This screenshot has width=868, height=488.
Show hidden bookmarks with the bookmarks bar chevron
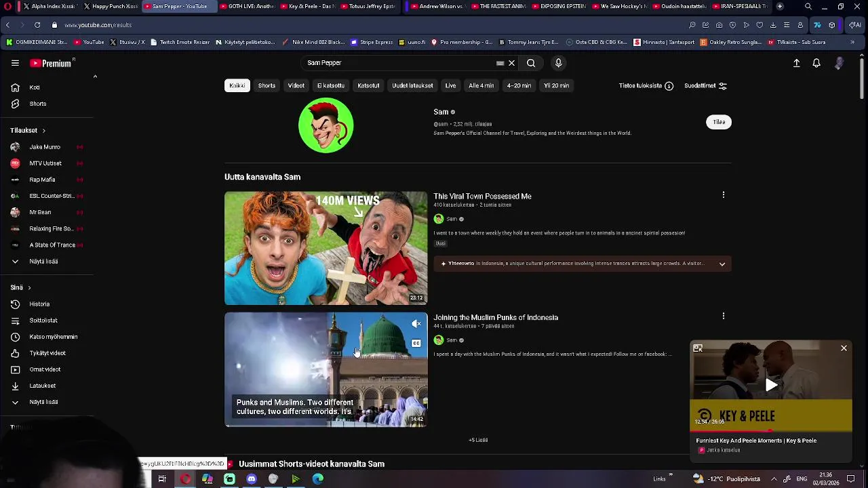point(852,42)
